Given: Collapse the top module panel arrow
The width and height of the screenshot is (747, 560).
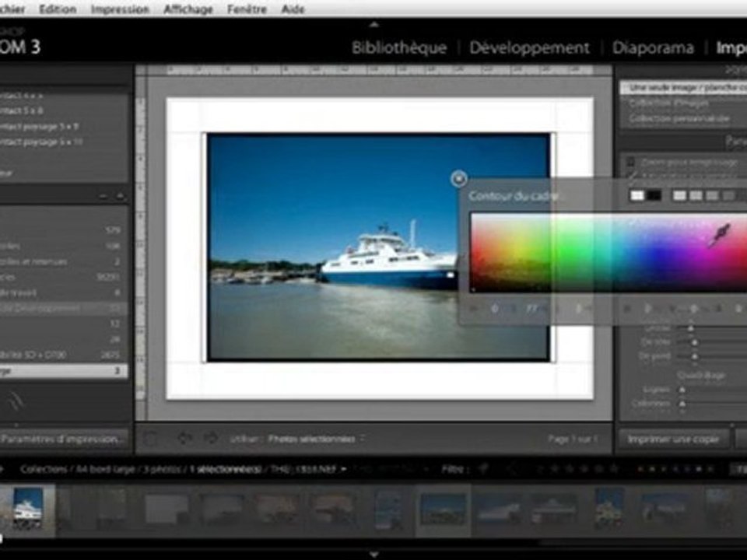Looking at the screenshot, I should coord(373,24).
